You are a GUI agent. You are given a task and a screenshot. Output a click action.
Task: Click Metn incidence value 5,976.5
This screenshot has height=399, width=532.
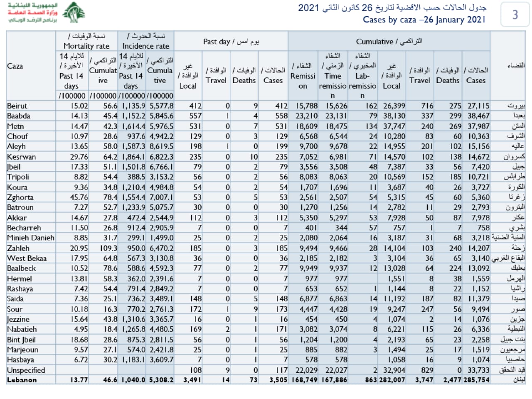coord(162,126)
